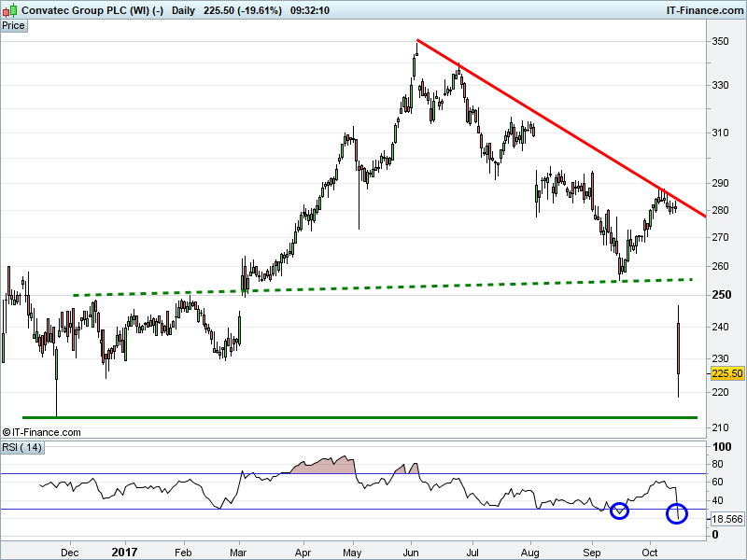The height and width of the screenshot is (560, 747).
Task: Click the 270 price axis label
Action: coord(720,237)
